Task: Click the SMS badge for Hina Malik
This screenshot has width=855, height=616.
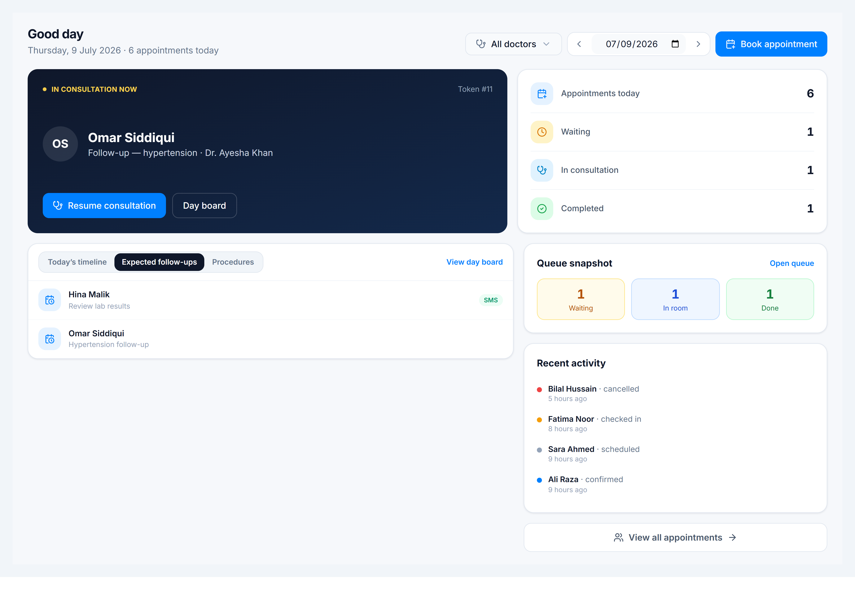Action: (490, 300)
